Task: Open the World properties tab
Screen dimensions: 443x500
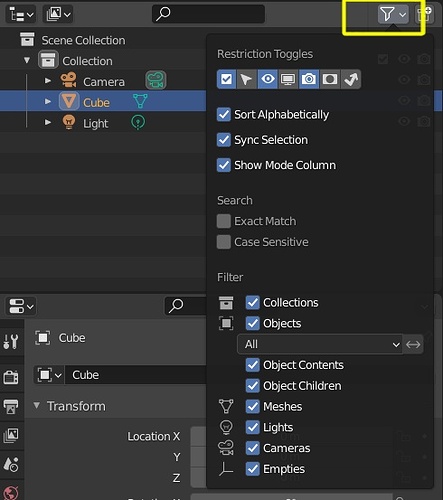Action: pyautogui.click(x=11, y=493)
